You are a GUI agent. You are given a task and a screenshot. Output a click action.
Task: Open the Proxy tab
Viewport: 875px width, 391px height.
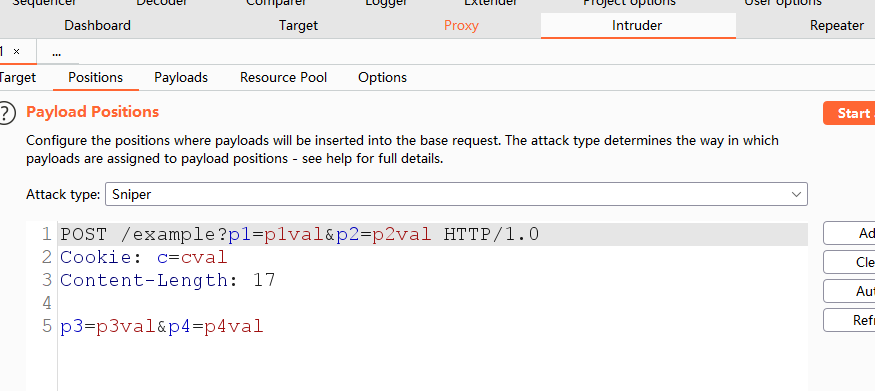pyautogui.click(x=461, y=26)
